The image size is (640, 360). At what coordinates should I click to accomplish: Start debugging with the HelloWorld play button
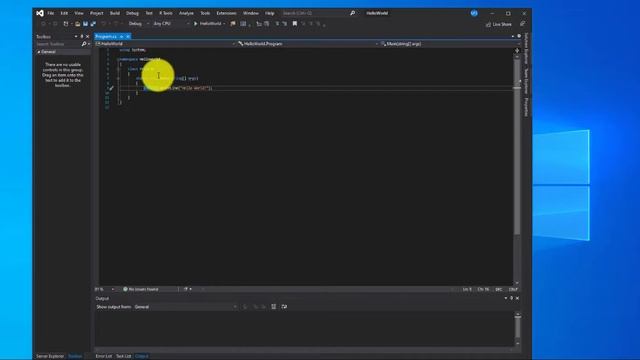209,24
